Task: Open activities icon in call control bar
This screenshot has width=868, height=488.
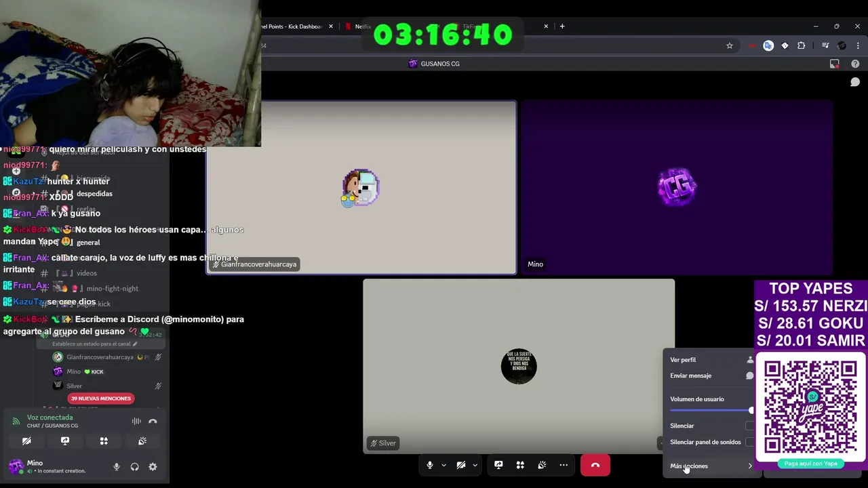Action: point(520,465)
